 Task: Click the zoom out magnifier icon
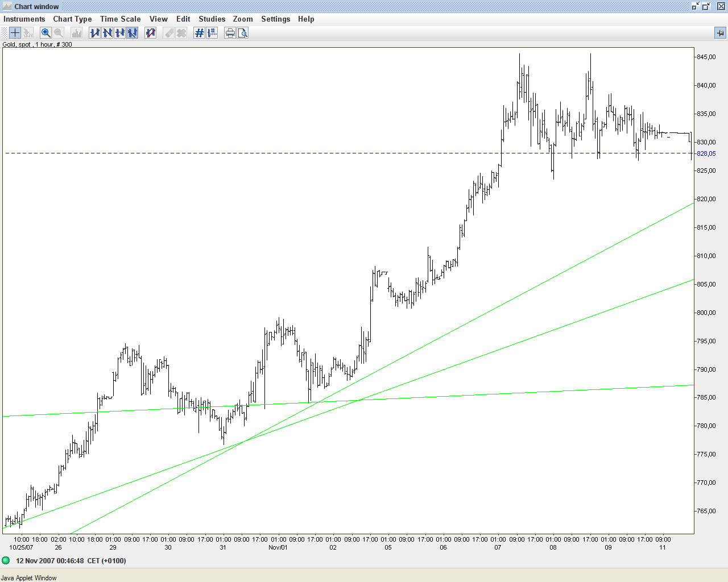pos(59,33)
